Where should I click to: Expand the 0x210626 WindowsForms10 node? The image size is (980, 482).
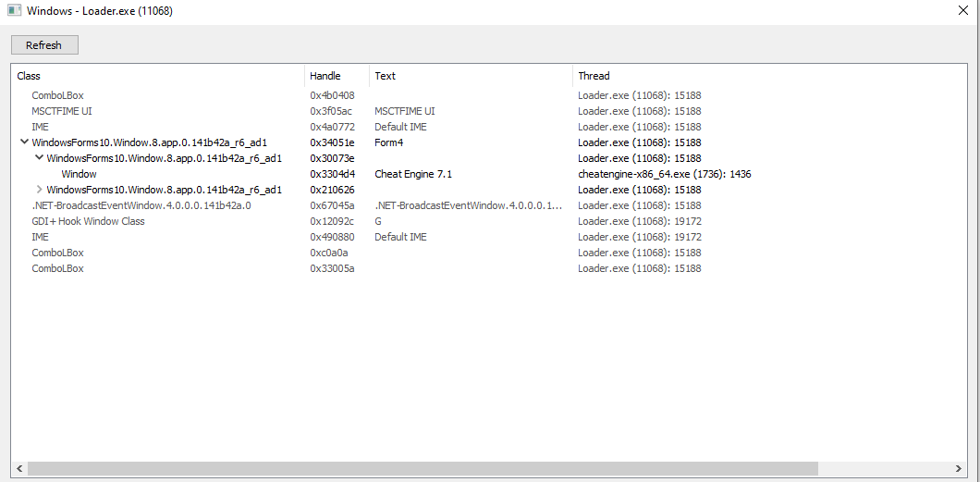(x=39, y=190)
